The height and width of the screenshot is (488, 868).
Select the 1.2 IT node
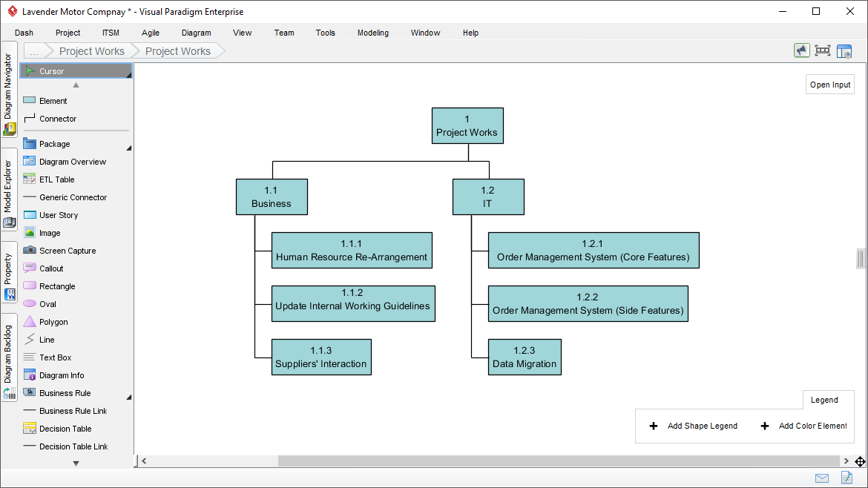click(x=488, y=197)
